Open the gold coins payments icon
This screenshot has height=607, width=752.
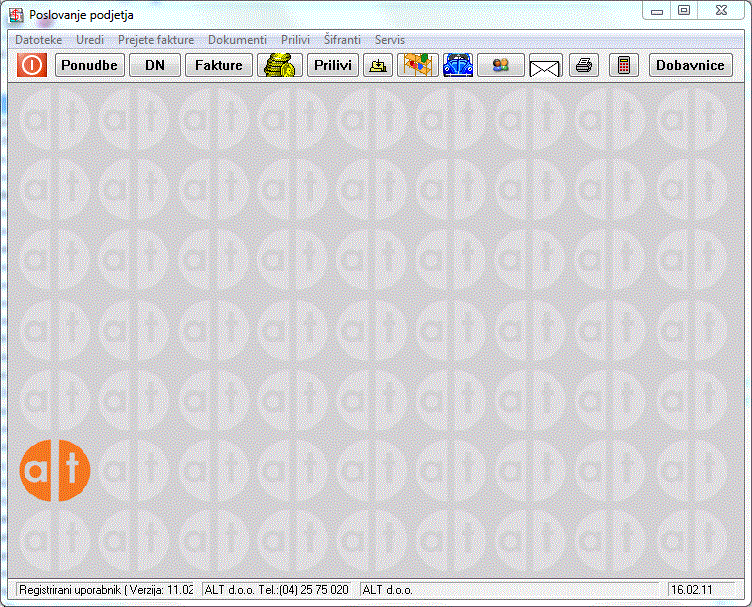point(280,65)
